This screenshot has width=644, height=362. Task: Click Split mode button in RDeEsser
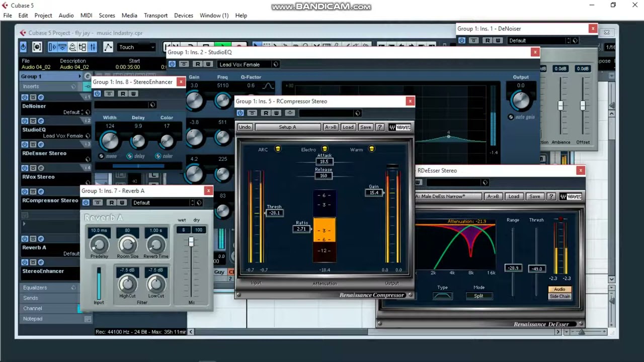coord(478,296)
